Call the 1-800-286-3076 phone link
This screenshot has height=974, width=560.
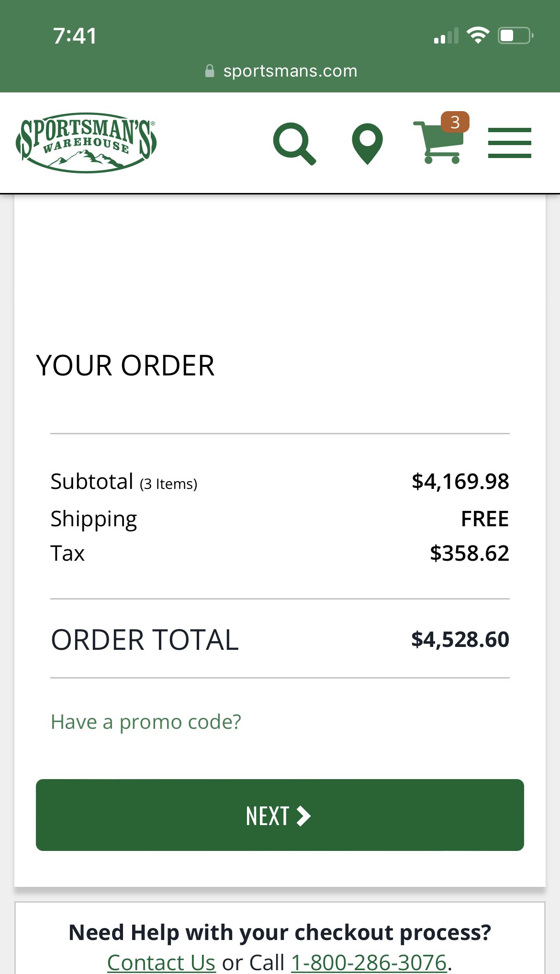coord(369,962)
